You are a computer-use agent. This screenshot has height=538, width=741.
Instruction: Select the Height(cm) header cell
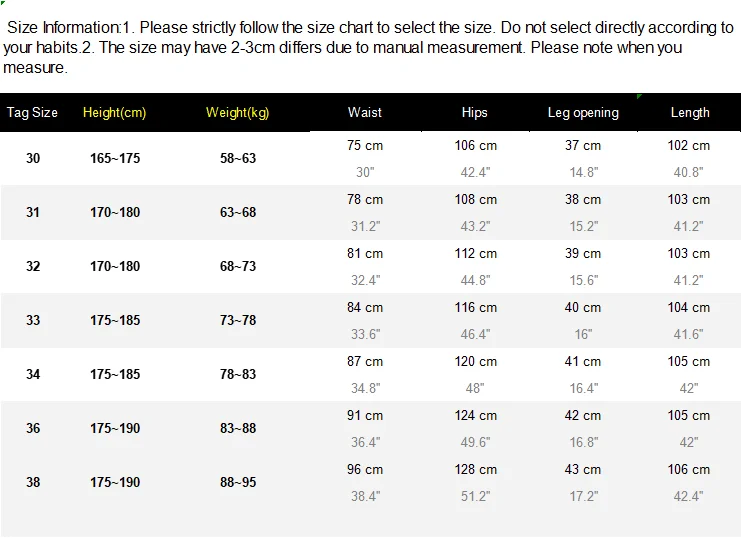(114, 113)
